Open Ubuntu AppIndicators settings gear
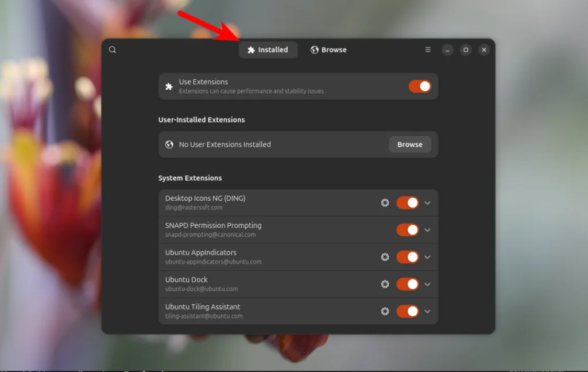 click(385, 257)
